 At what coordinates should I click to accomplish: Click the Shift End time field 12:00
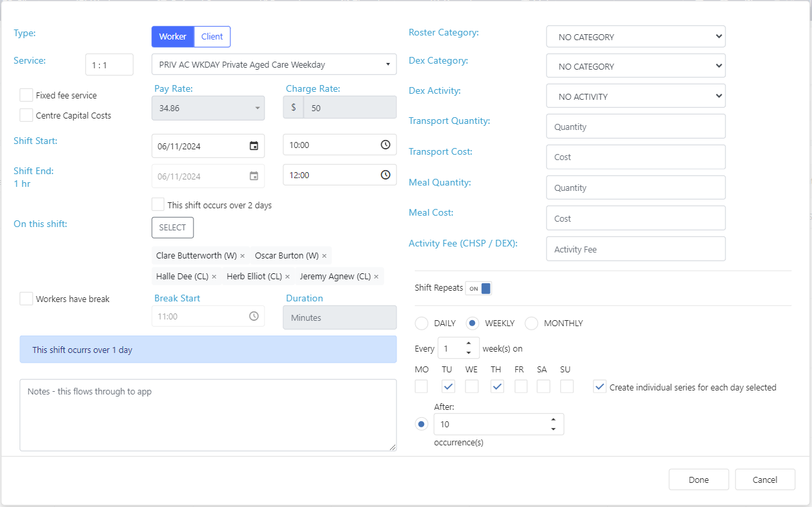[340, 175]
